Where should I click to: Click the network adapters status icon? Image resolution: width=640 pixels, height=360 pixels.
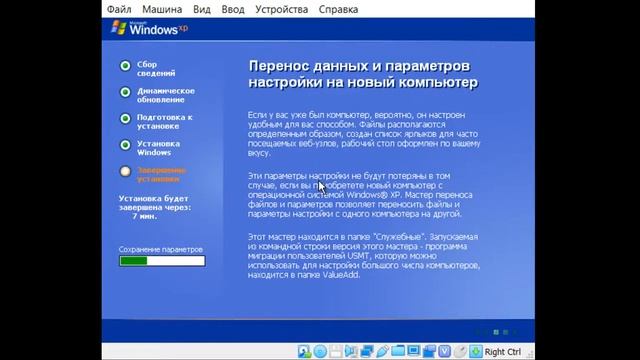(367, 351)
